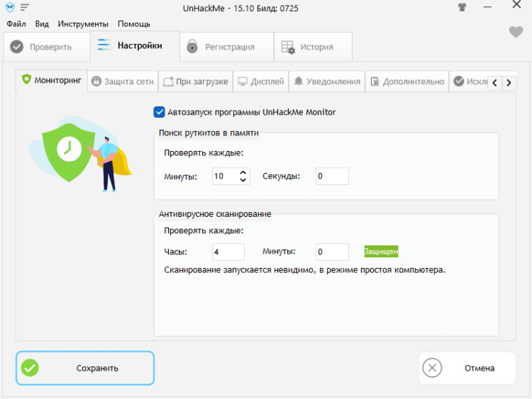Click the UnHackMe logo icon in title bar
Screen dimensions: 532x399
(10, 7)
